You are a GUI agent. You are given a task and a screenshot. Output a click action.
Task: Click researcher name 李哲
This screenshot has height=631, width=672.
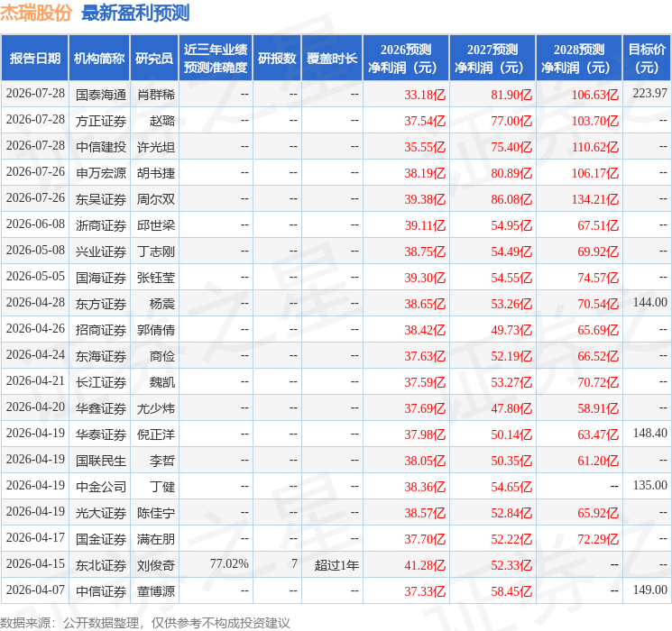(x=162, y=461)
